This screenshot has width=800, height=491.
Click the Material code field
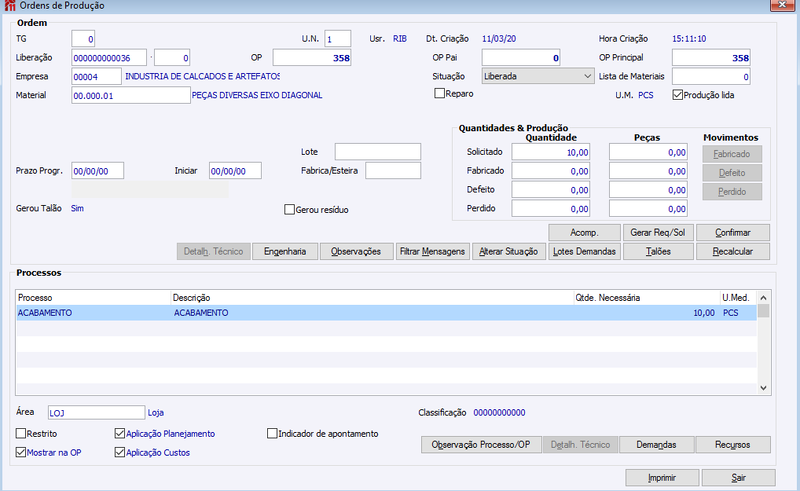pyautogui.click(x=131, y=95)
